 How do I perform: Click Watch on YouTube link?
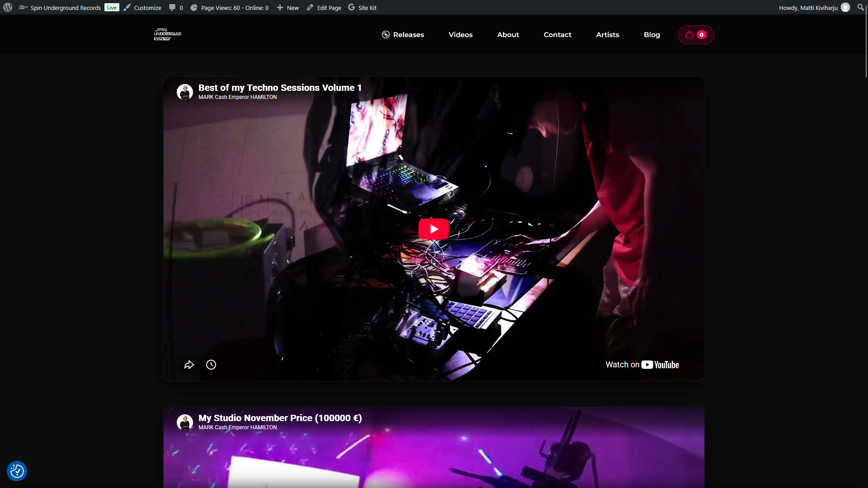point(642,365)
